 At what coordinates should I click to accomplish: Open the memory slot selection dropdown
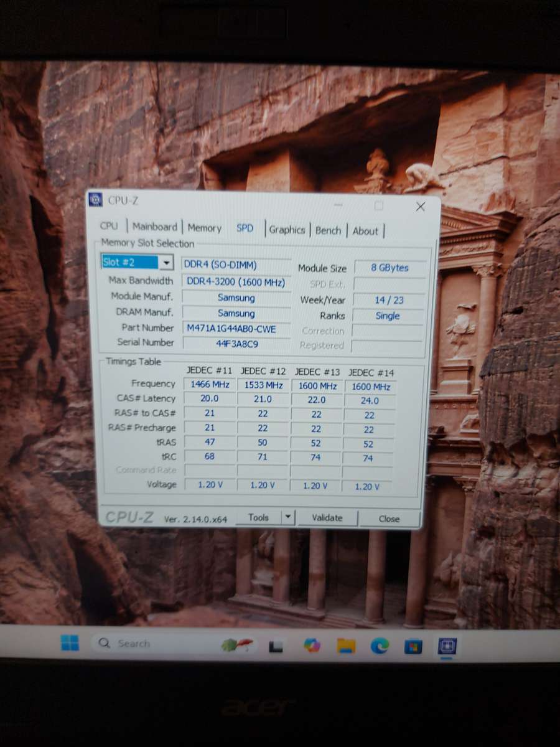coord(166,262)
